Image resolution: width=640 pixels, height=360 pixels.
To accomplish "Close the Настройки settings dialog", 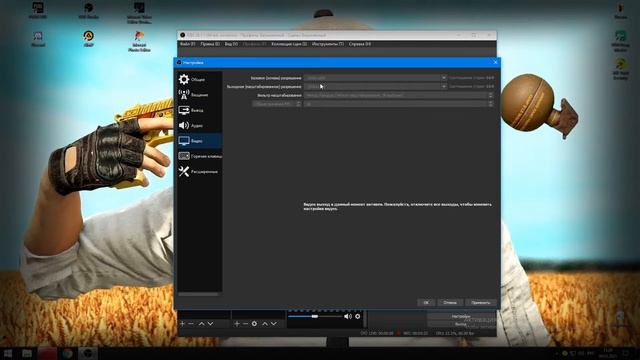I will click(495, 62).
